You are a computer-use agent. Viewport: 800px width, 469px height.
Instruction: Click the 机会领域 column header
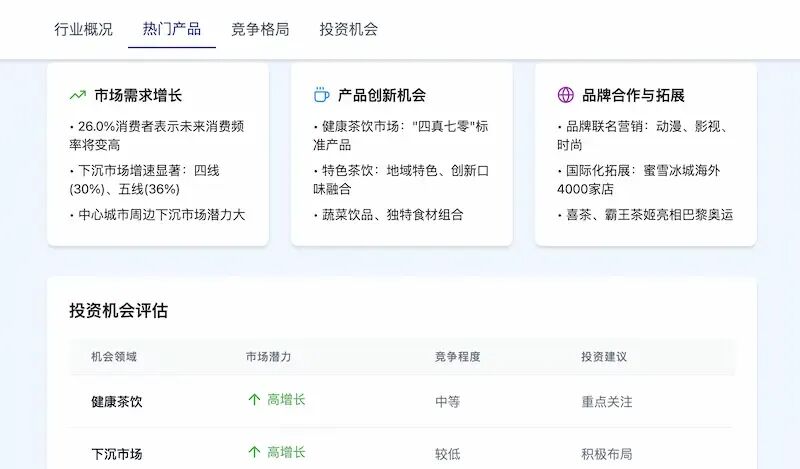coord(114,357)
